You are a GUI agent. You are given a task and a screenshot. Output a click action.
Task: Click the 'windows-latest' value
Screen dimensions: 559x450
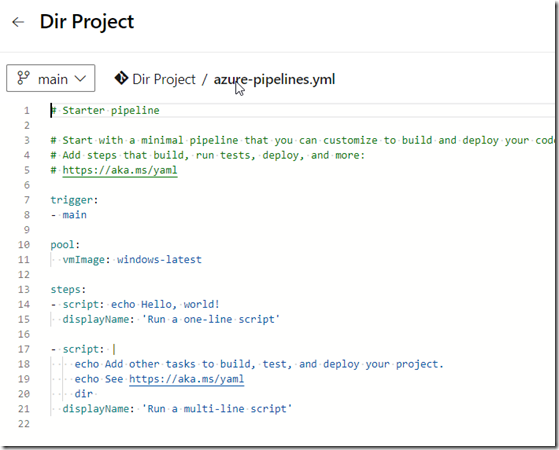click(x=159, y=260)
